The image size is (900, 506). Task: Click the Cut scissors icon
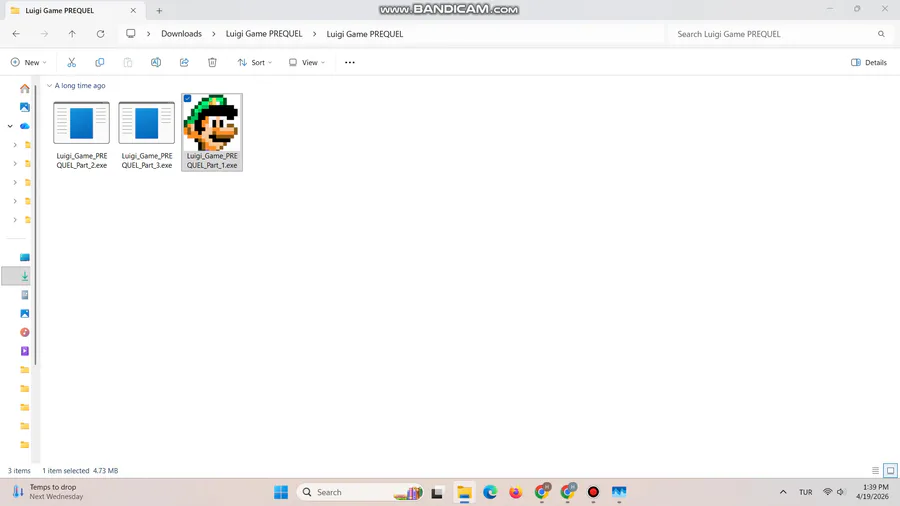click(x=72, y=63)
